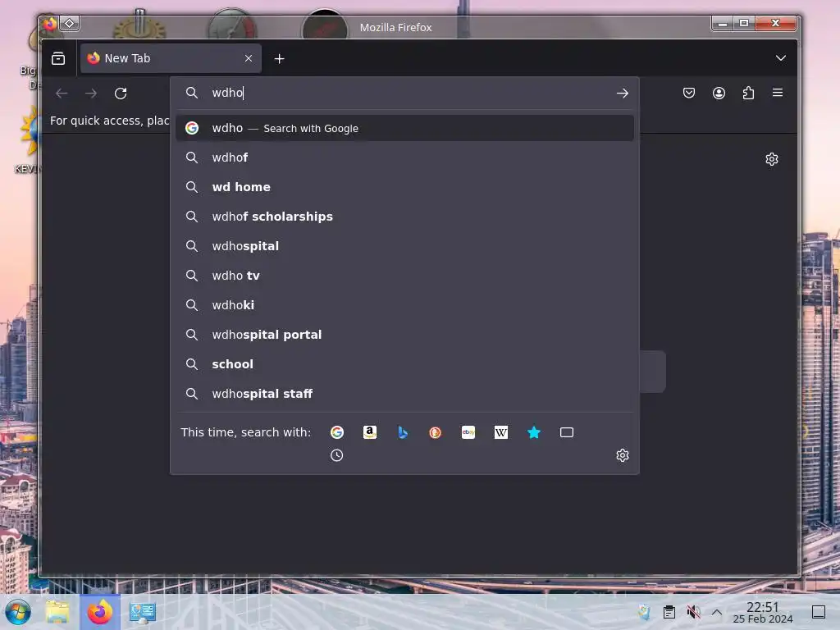The height and width of the screenshot is (630, 840).
Task: Search bookmarks with the star icon
Action: tap(533, 432)
